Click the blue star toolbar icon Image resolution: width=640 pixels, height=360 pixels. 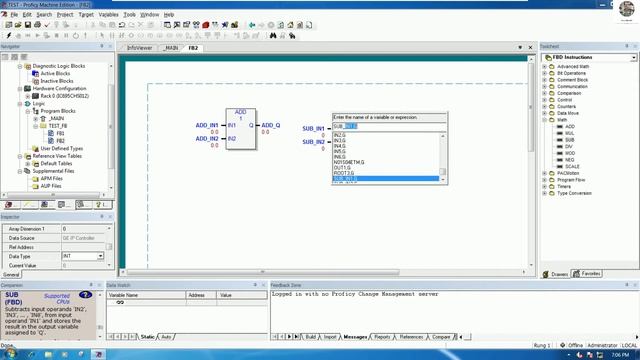(225, 25)
